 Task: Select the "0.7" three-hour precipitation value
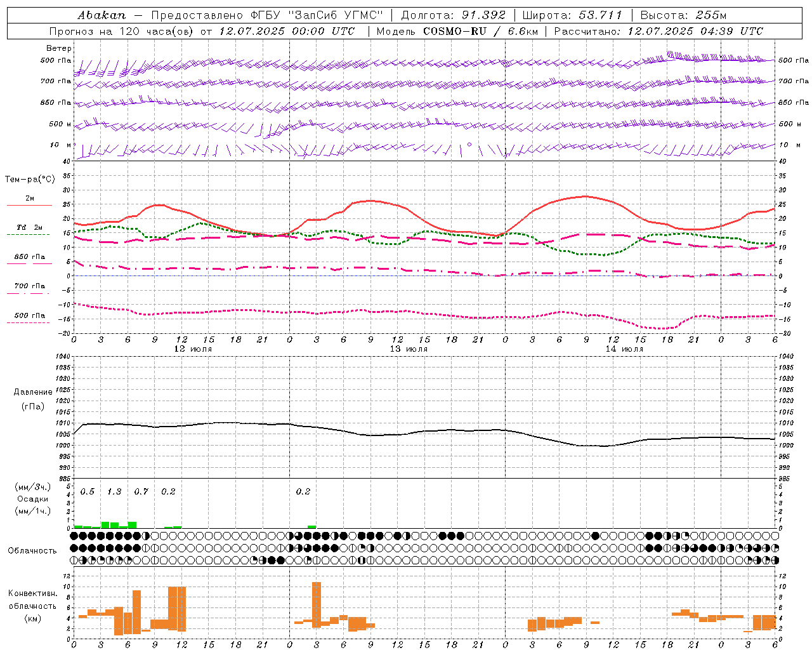pos(141,492)
